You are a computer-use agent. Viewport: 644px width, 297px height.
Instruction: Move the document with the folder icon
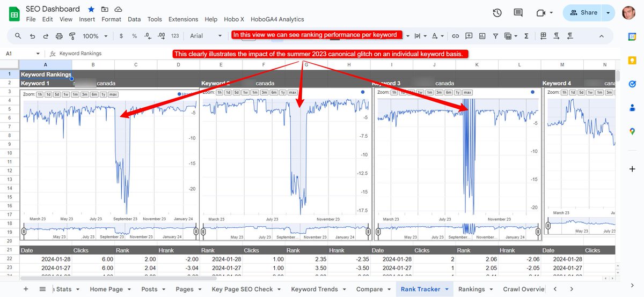(x=105, y=9)
